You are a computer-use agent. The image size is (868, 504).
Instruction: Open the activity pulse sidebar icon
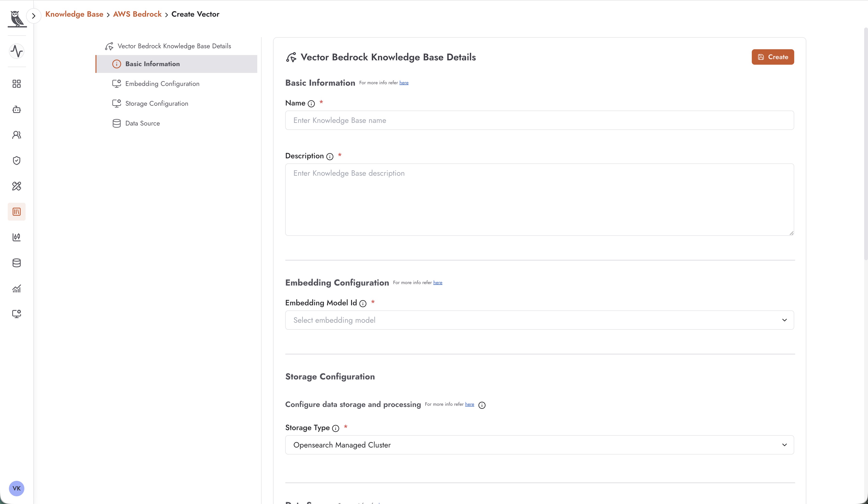17,51
